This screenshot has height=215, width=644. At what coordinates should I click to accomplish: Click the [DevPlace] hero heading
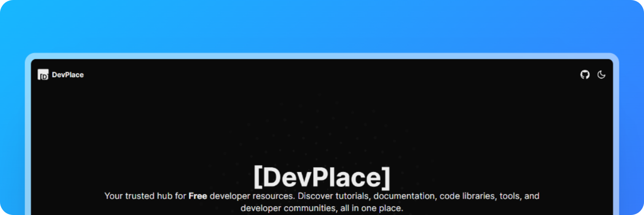(322, 177)
